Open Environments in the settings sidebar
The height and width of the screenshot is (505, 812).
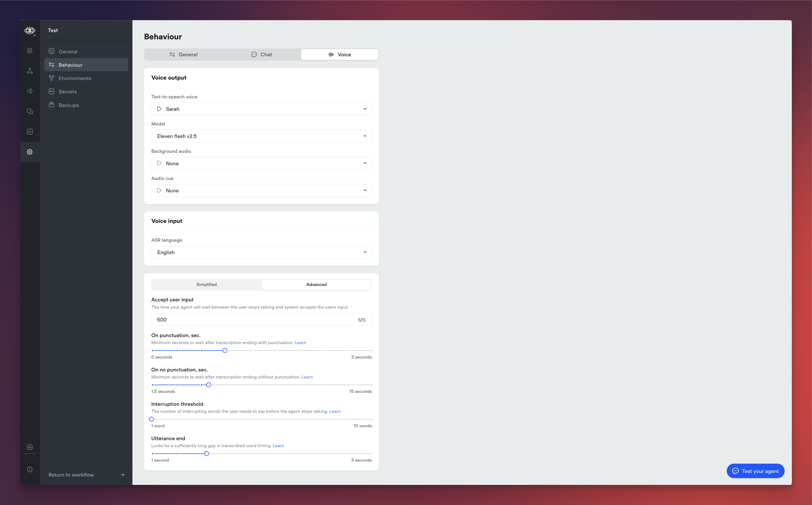point(75,78)
